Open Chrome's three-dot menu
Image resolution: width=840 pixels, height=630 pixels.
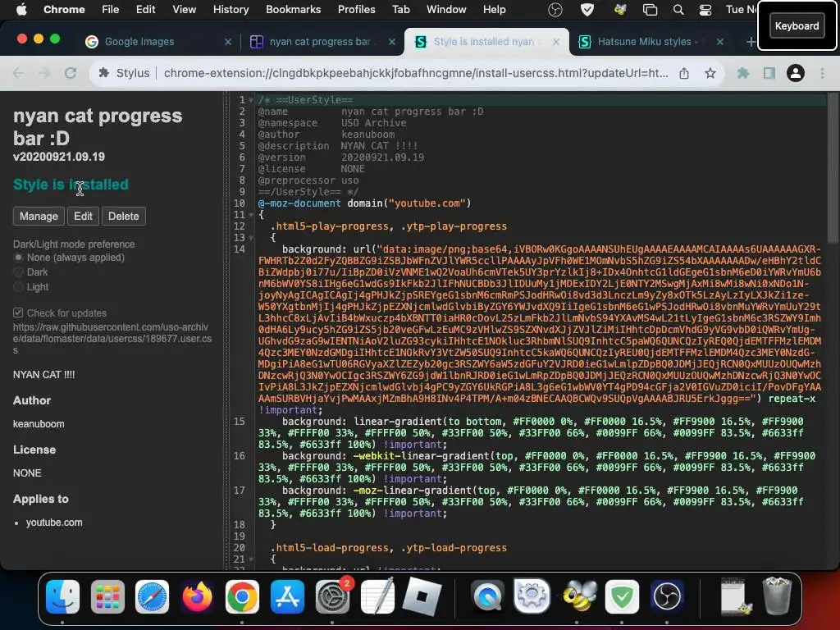822,73
